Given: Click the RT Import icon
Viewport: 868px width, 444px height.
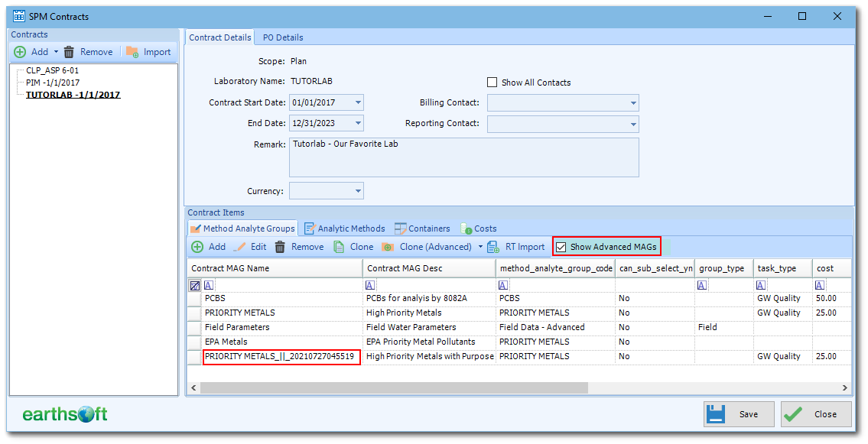Looking at the screenshot, I should (494, 247).
